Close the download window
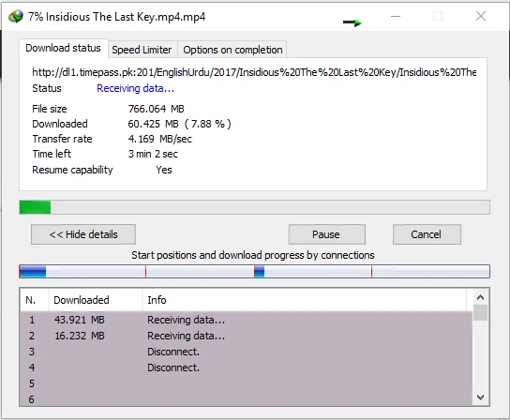 [481, 16]
